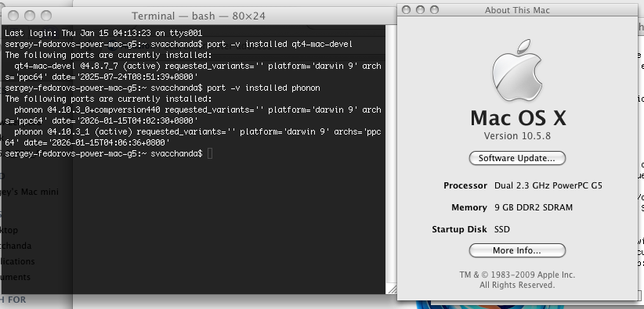This screenshot has width=644, height=309.
Task: Click the Terminal title bar text
Action: 198,16
